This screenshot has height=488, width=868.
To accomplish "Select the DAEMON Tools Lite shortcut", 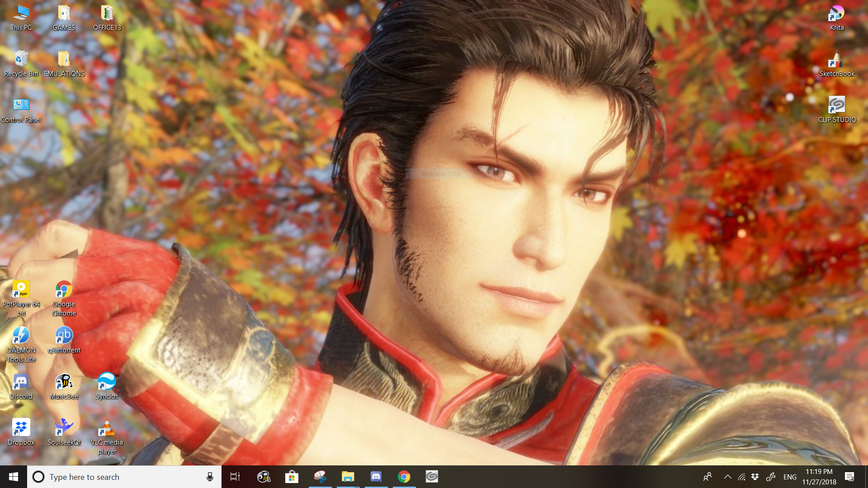I will tap(21, 344).
